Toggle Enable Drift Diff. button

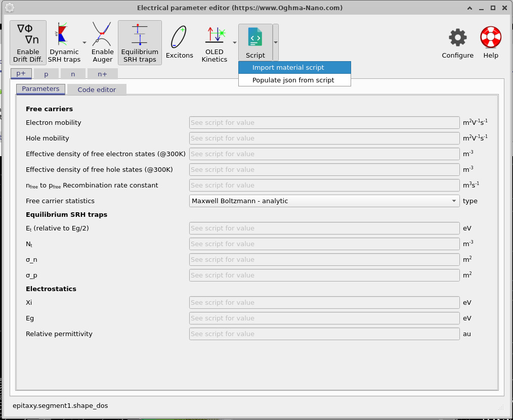click(x=28, y=42)
